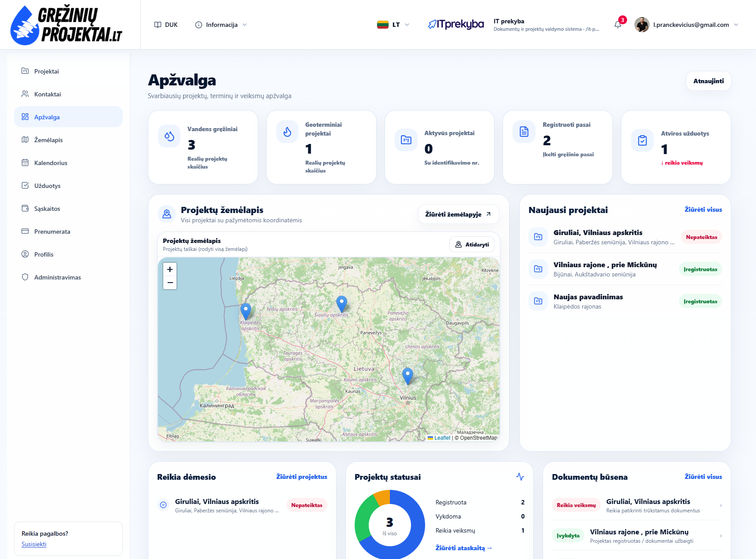Open Naujas pavadinimas project title

click(x=588, y=297)
